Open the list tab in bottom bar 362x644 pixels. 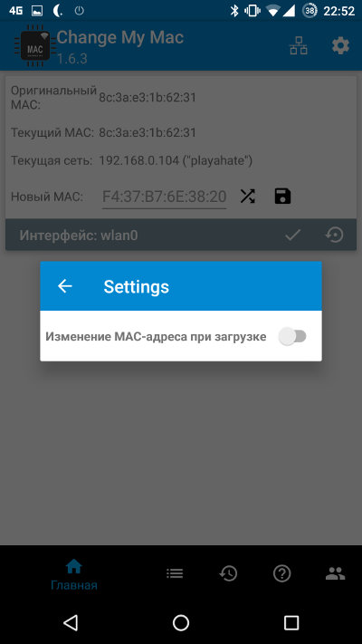coord(175,573)
